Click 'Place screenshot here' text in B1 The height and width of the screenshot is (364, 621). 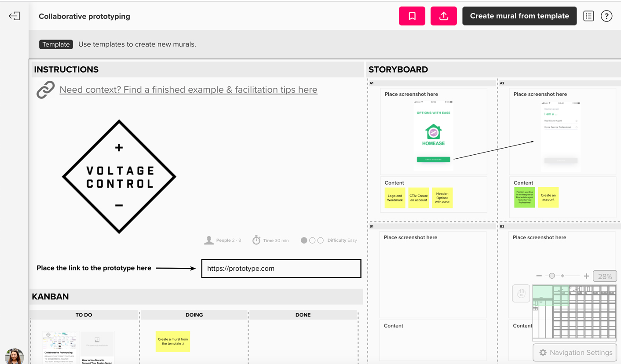[x=410, y=237]
